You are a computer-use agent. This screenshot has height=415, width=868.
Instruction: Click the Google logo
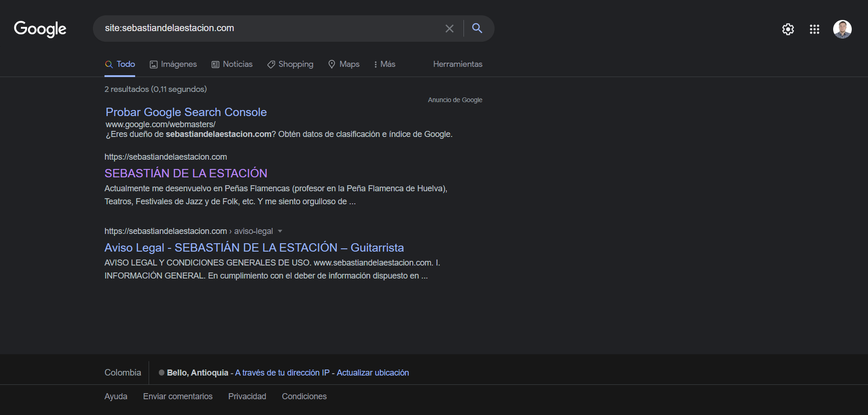pos(40,29)
